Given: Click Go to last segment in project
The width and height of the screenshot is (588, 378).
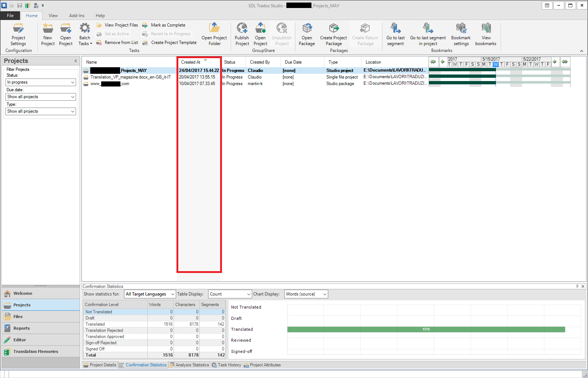Looking at the screenshot, I should 428,35.
